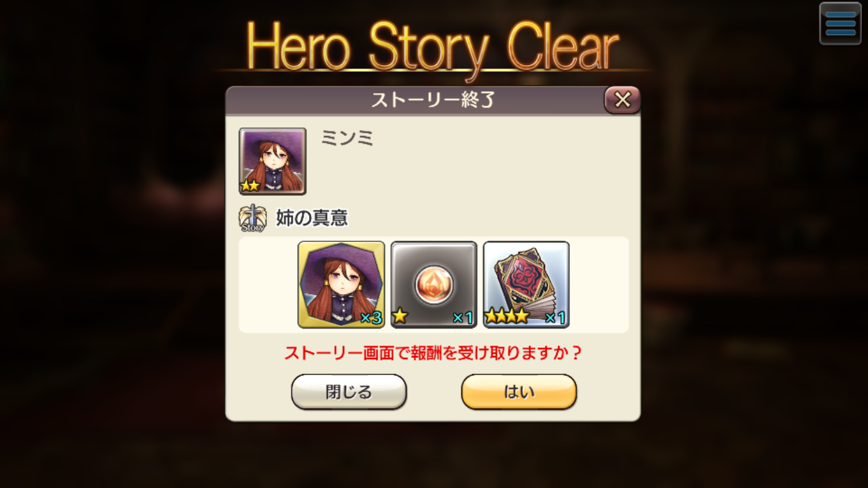Click the ×3 quantity on ミンミ shard

pos(371,318)
